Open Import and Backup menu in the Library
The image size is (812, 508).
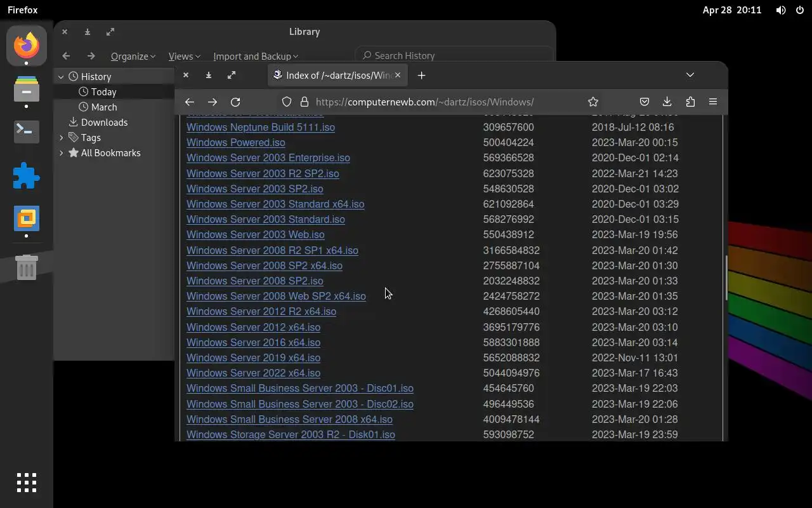coord(256,56)
